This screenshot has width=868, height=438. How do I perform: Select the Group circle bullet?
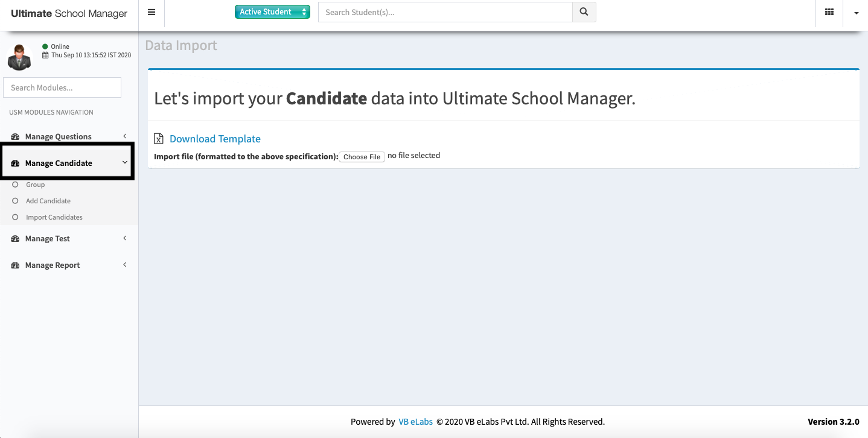pyautogui.click(x=16, y=185)
